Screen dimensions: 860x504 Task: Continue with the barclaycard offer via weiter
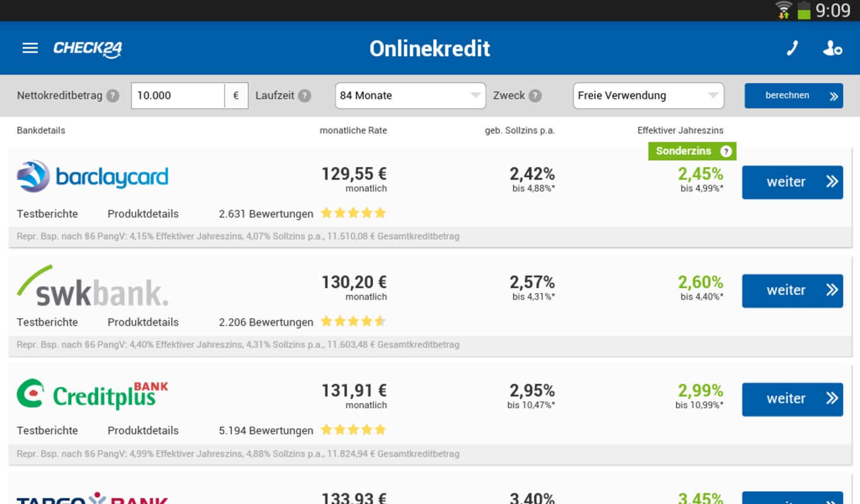[793, 182]
